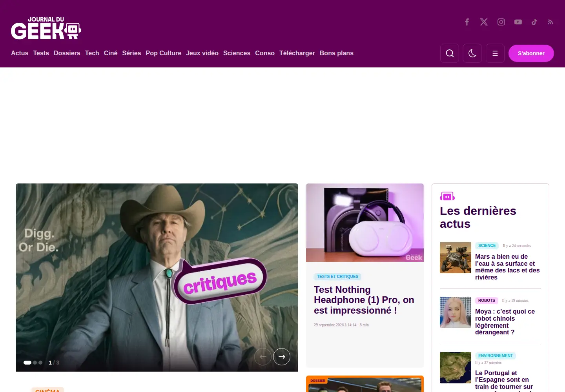Click the SCIENCE category tag
The width and height of the screenshot is (565, 392).
click(x=487, y=245)
